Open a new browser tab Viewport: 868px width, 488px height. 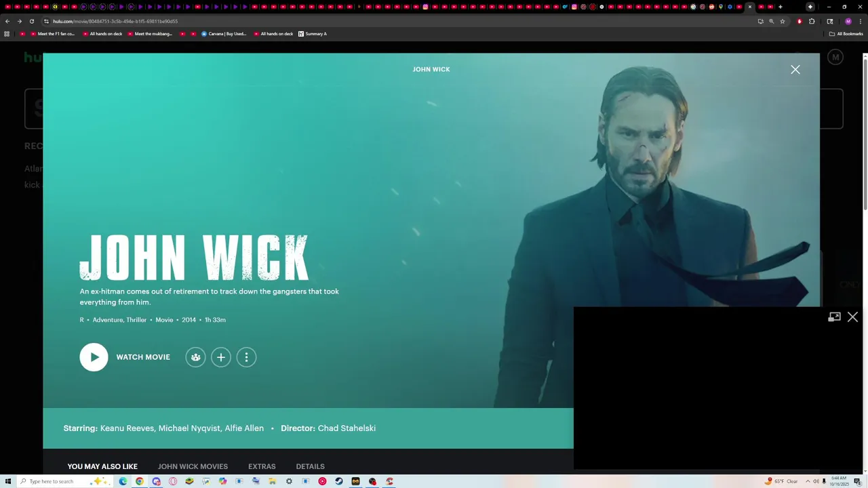click(x=781, y=7)
